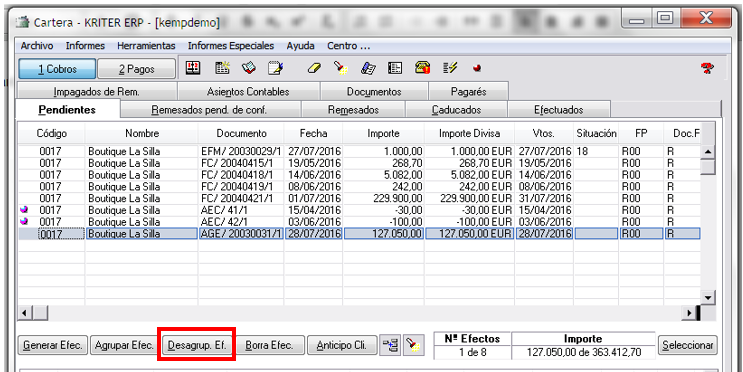Screen dimensions: 743x372
Task: Click the importe value 229.900,00
Action: pos(397,198)
